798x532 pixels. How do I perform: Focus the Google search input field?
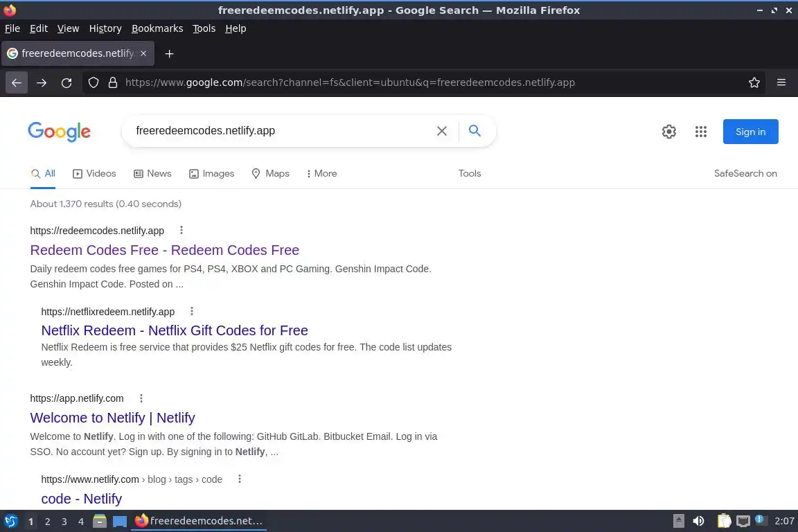279,131
